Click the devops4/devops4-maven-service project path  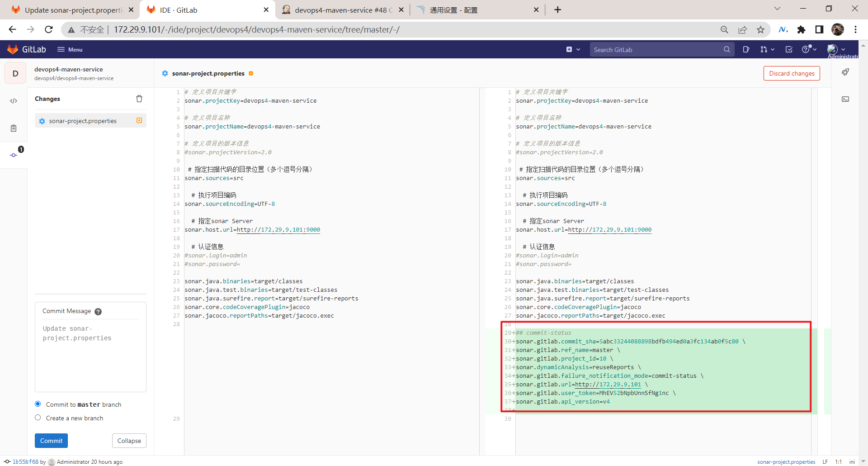(x=74, y=78)
